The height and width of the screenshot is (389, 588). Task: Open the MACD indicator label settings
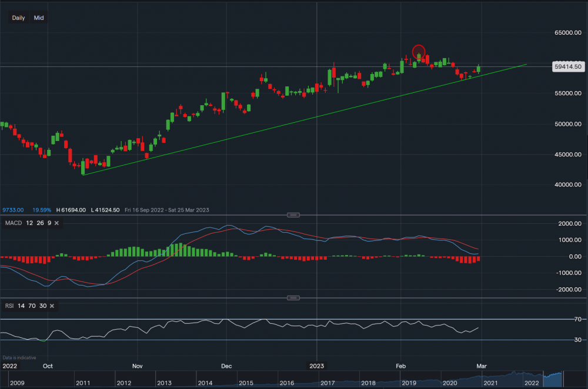(x=13, y=223)
